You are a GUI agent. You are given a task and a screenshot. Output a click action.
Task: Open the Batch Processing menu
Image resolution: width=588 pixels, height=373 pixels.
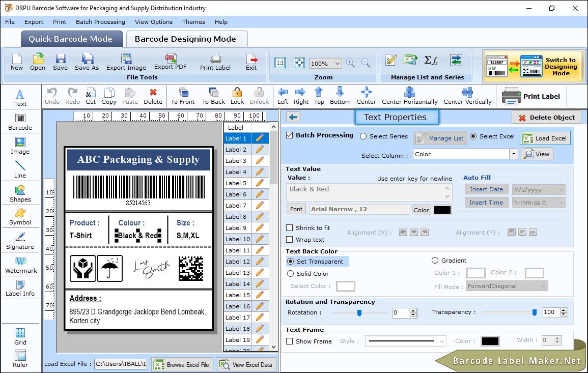(100, 22)
